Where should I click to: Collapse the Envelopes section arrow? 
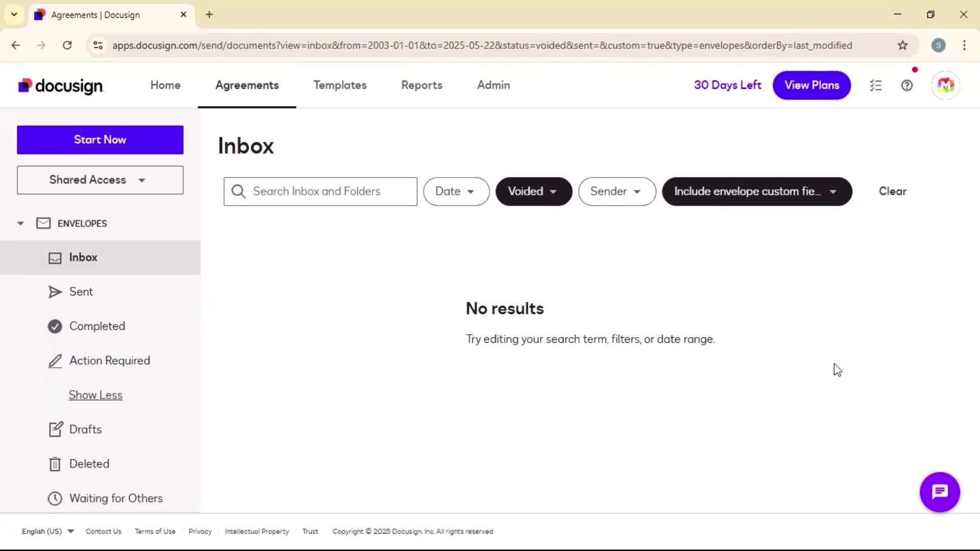pos(20,223)
